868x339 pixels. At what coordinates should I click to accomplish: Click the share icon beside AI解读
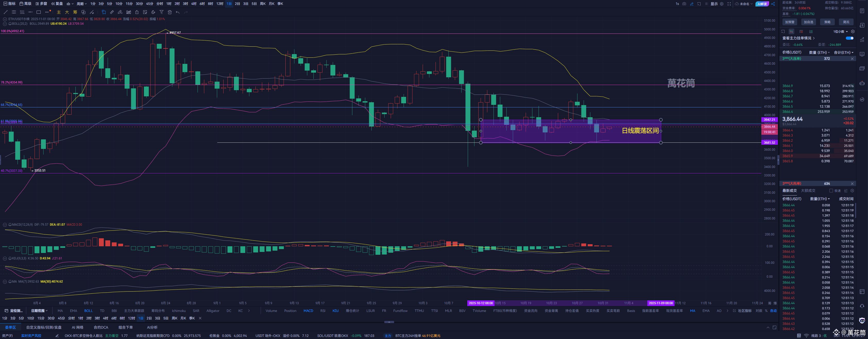[773, 4]
